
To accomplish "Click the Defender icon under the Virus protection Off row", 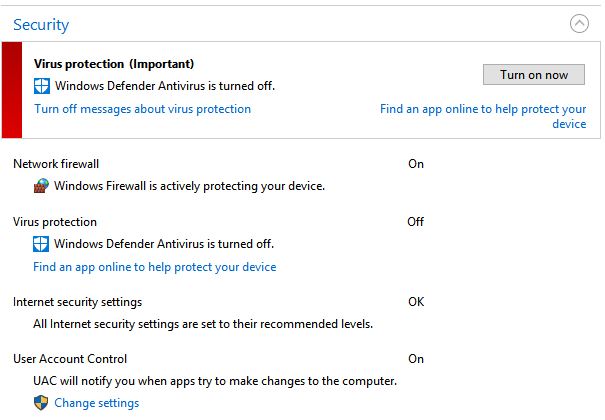I will coord(41,244).
